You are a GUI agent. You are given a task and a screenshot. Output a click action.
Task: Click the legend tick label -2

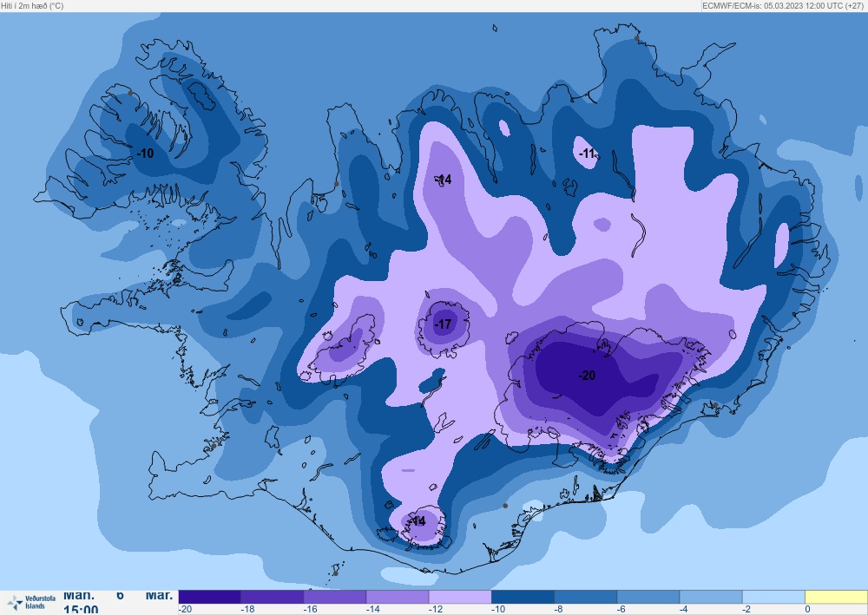pyautogui.click(x=746, y=610)
